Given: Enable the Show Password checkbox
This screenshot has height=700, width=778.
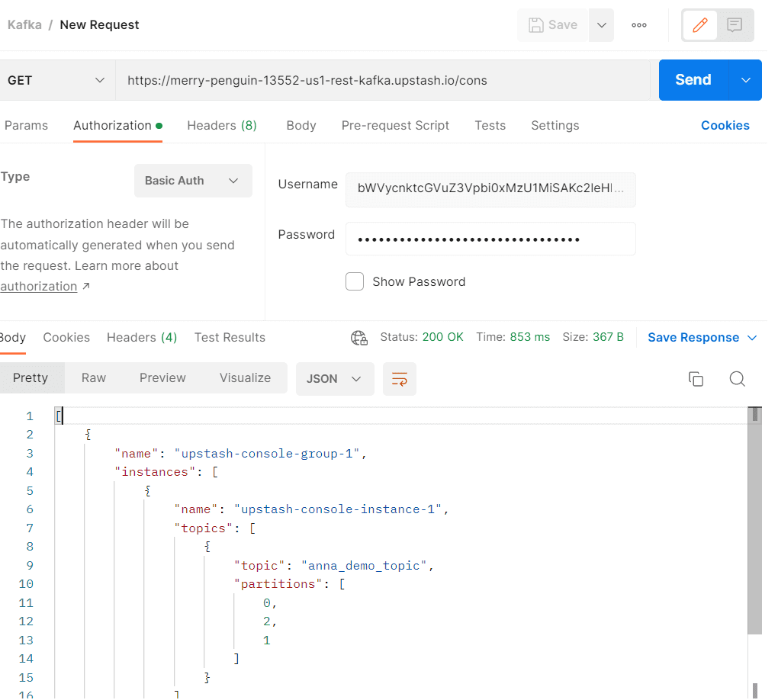Looking at the screenshot, I should click(x=355, y=281).
